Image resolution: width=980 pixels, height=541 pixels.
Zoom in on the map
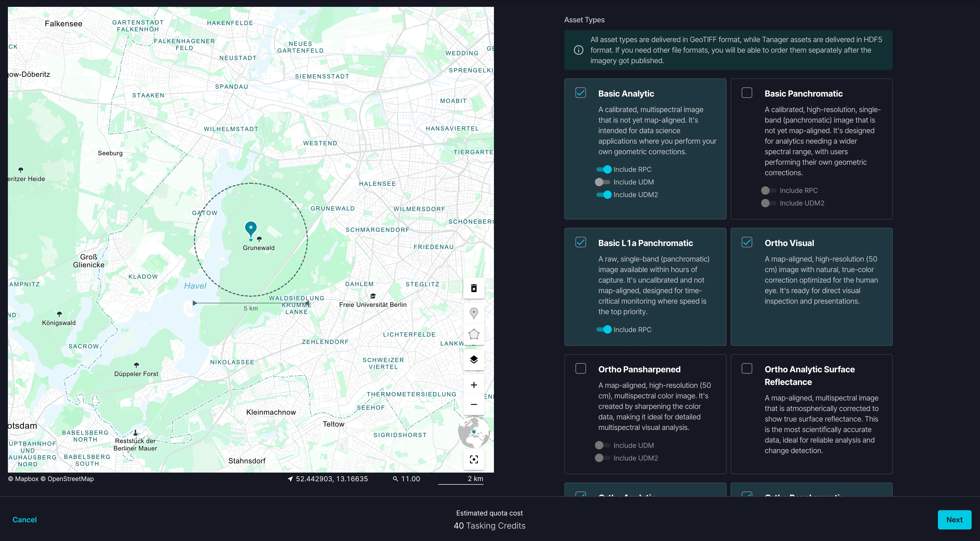tap(474, 385)
